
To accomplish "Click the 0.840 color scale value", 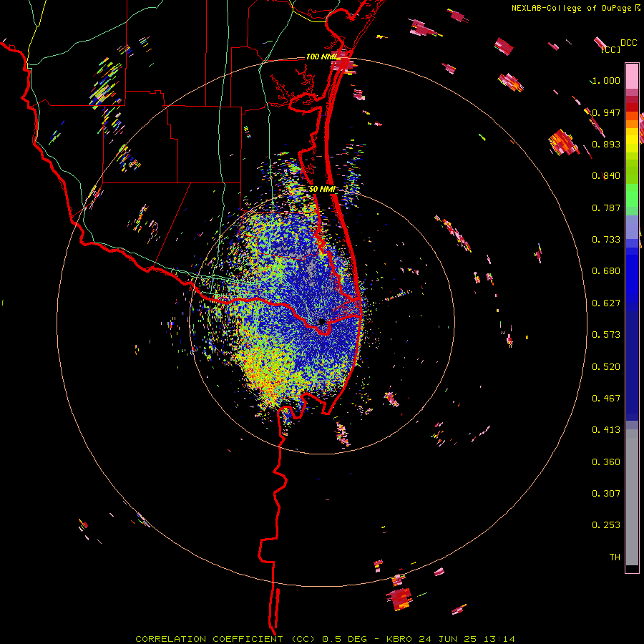I will pos(606,176).
